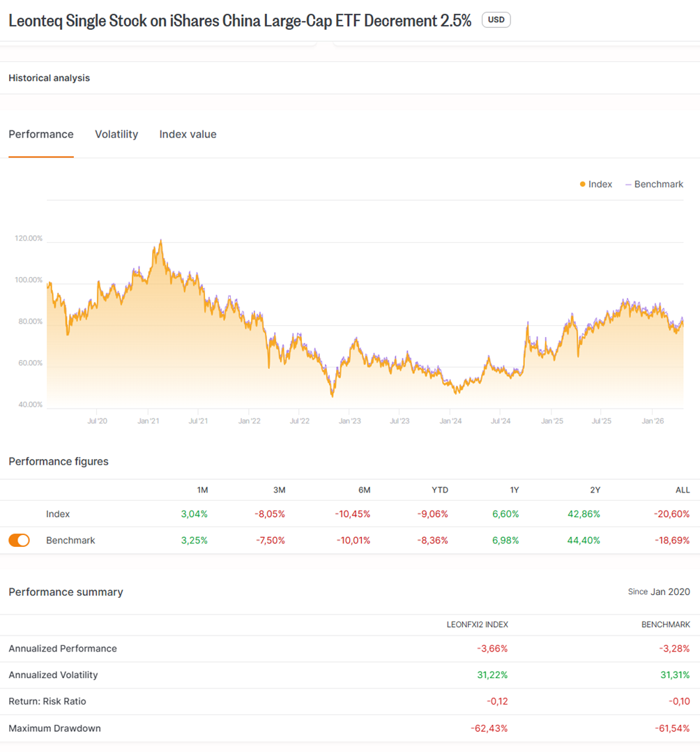700x752 pixels.
Task: Click the LEONFXI2 INDEX column header
Action: click(477, 624)
